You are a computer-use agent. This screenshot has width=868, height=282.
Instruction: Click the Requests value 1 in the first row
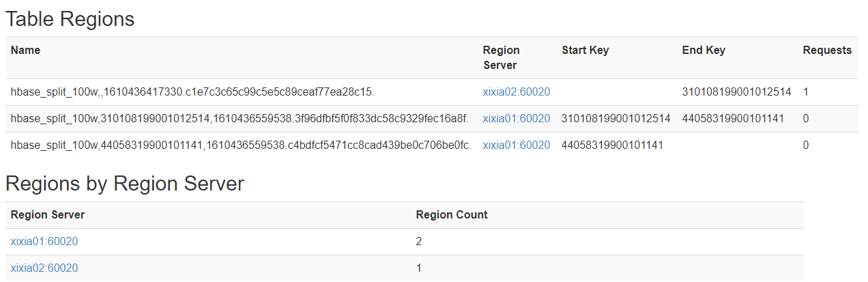pos(806,91)
